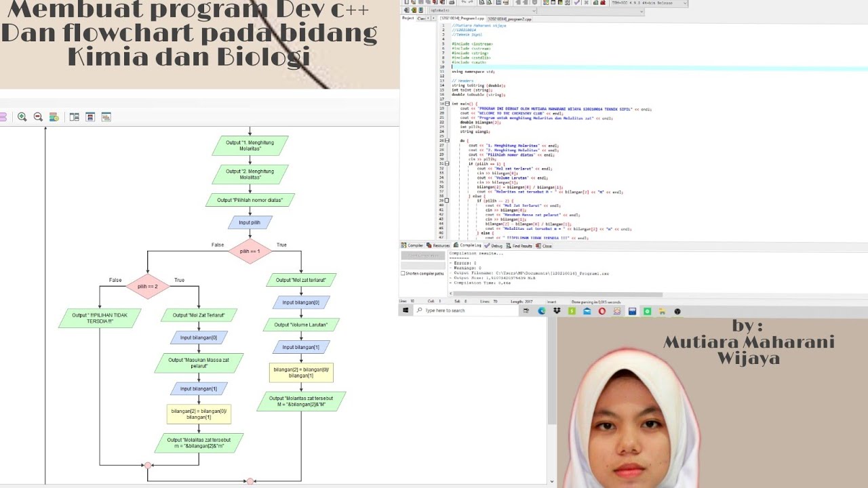Open Task View on the taskbar

click(526, 311)
